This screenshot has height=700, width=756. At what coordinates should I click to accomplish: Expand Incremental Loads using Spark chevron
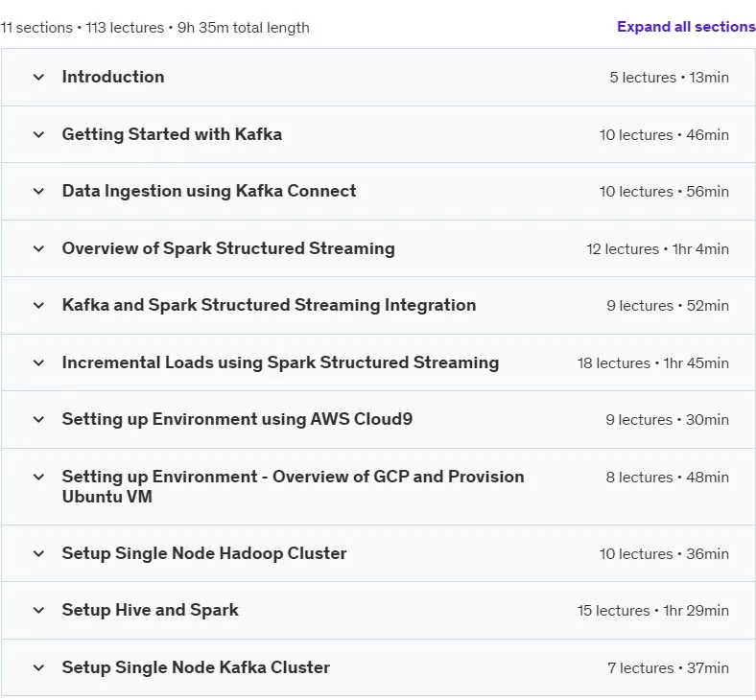[38, 362]
